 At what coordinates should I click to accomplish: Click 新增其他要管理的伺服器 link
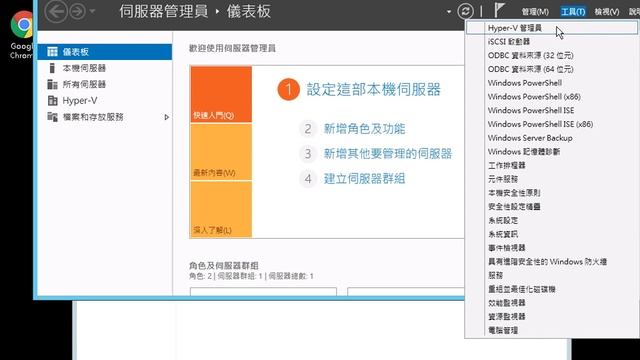tap(388, 154)
